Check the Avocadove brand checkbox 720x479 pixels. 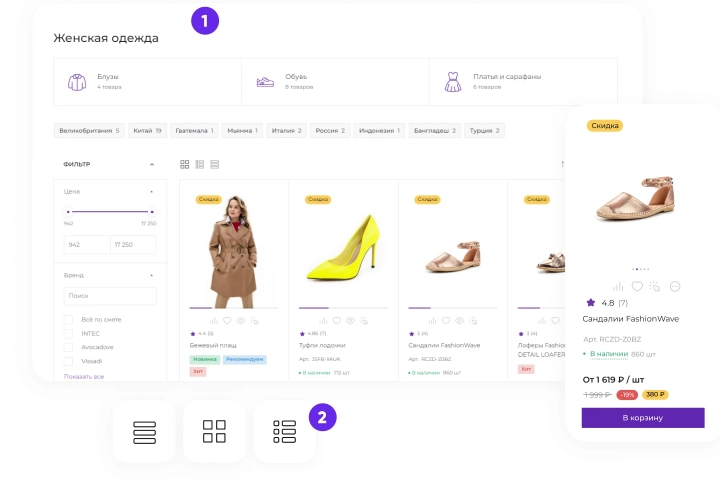pyautogui.click(x=68, y=347)
